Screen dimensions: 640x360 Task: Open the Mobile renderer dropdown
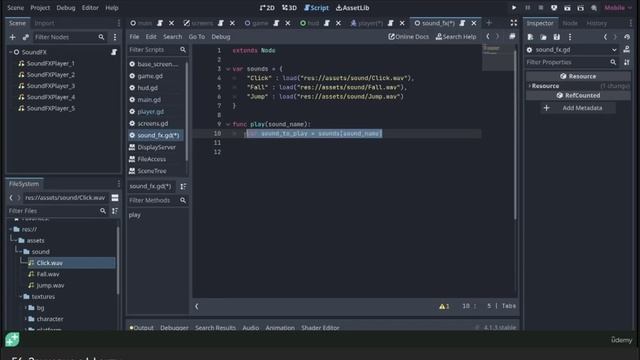pos(618,8)
